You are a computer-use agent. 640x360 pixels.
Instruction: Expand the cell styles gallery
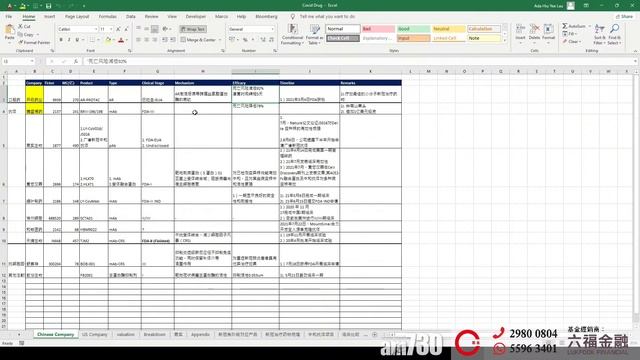point(505,40)
